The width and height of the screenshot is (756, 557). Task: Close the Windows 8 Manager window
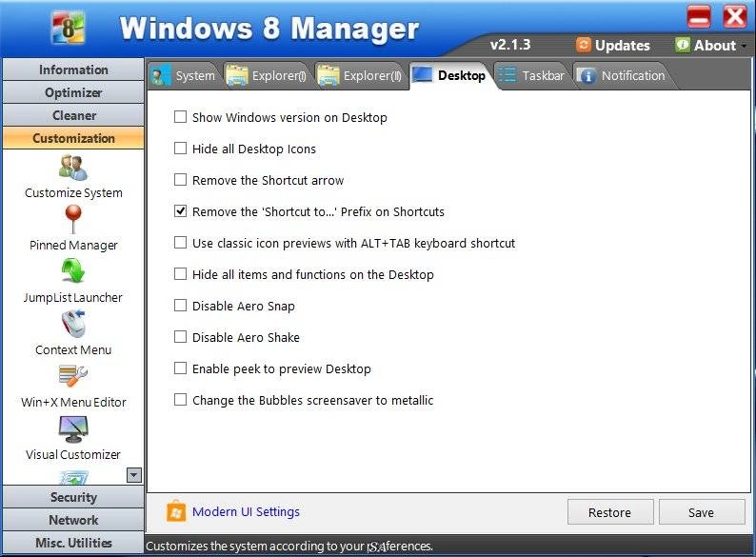[x=734, y=17]
